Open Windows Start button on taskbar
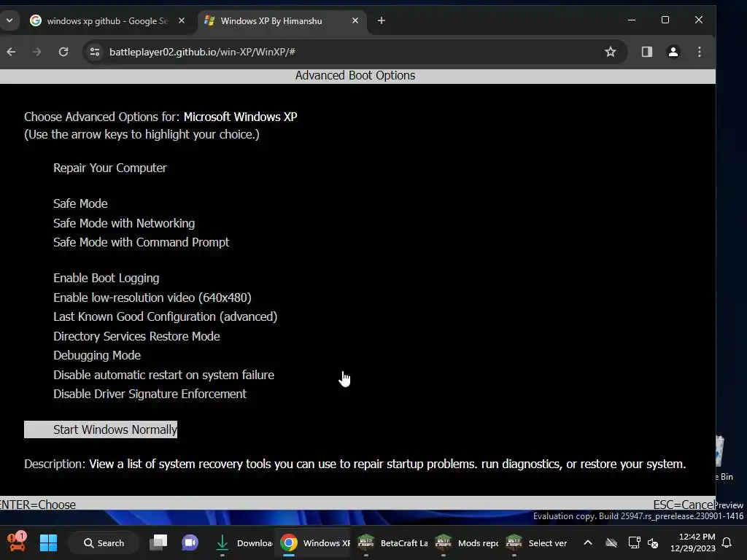This screenshot has height=560, width=747. [49, 542]
